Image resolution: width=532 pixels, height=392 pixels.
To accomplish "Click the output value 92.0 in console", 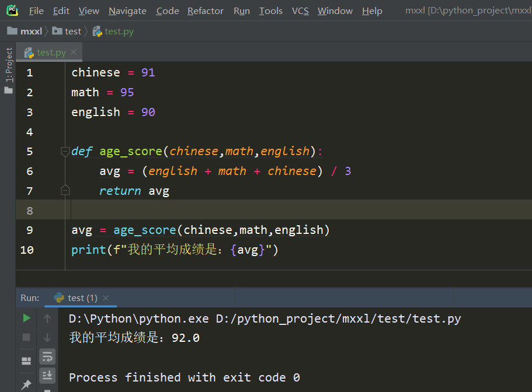I will [x=186, y=338].
